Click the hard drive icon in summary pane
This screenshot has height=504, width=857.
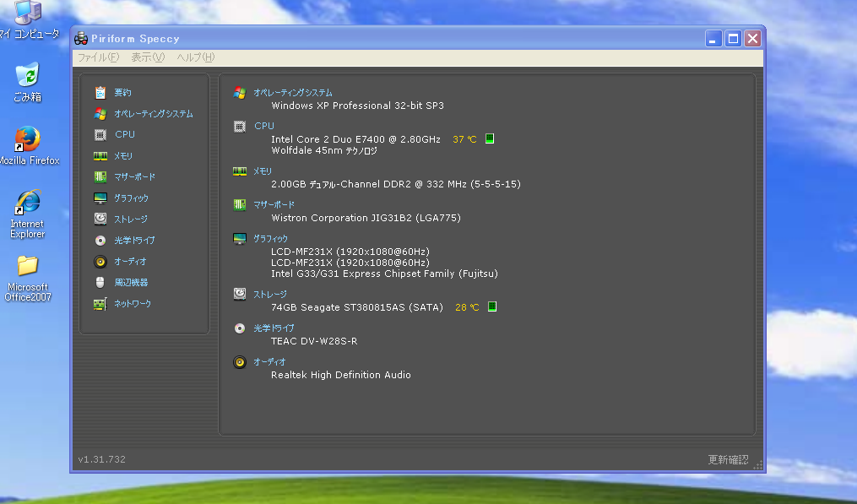point(240,294)
